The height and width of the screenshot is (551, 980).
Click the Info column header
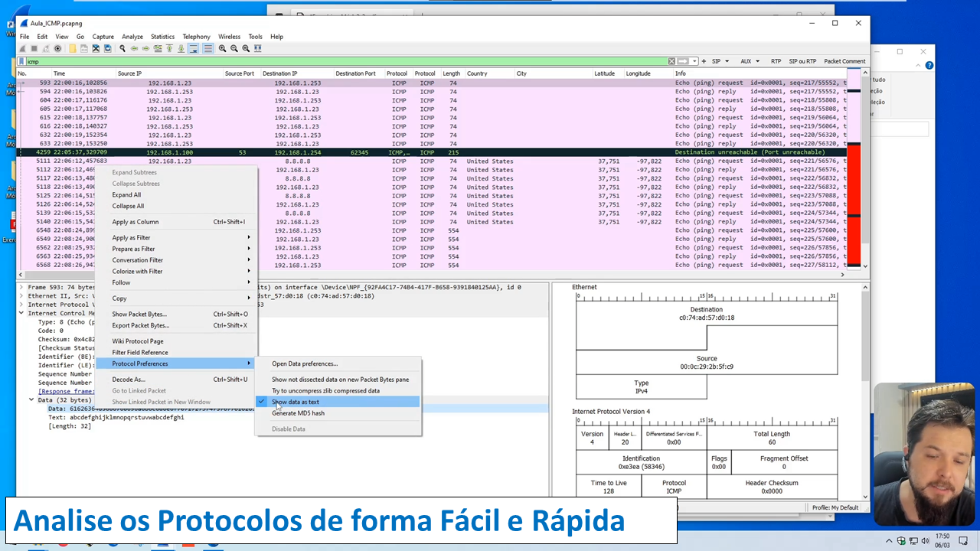point(761,73)
